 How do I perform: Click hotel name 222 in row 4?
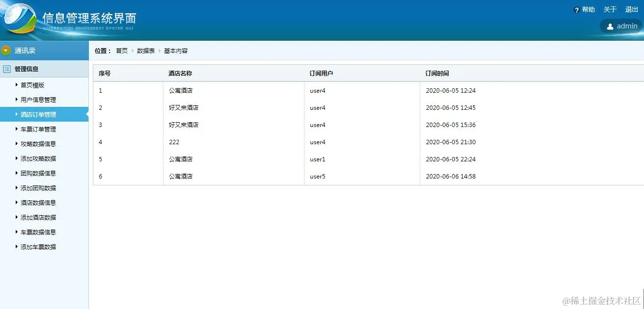pyautogui.click(x=174, y=142)
